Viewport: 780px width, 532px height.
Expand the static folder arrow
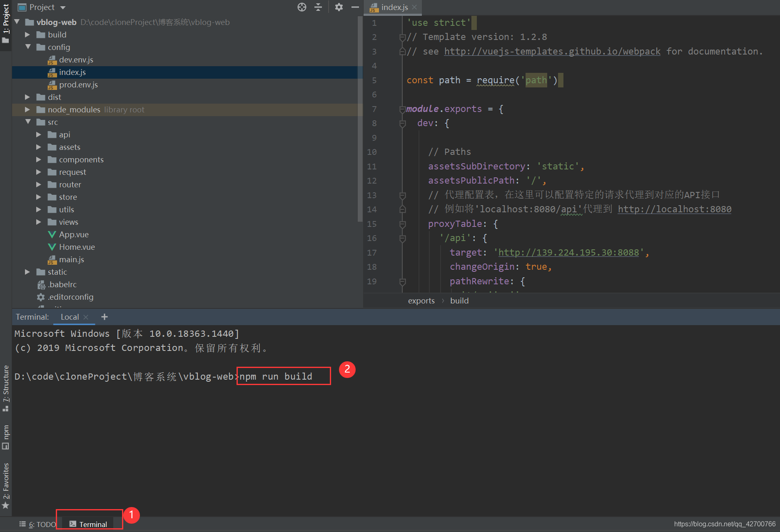point(27,272)
